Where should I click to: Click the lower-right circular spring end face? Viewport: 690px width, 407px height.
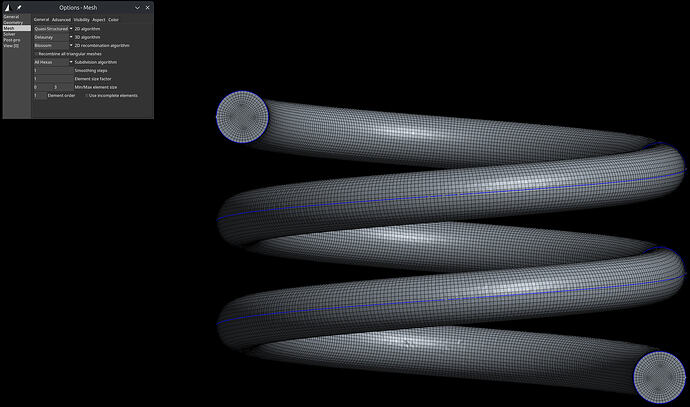(659, 377)
